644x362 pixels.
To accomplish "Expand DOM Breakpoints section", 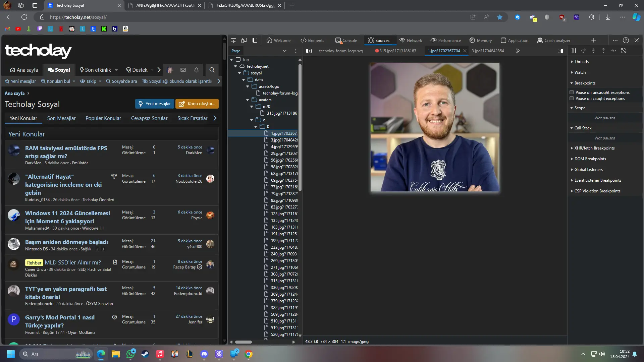I will [590, 159].
